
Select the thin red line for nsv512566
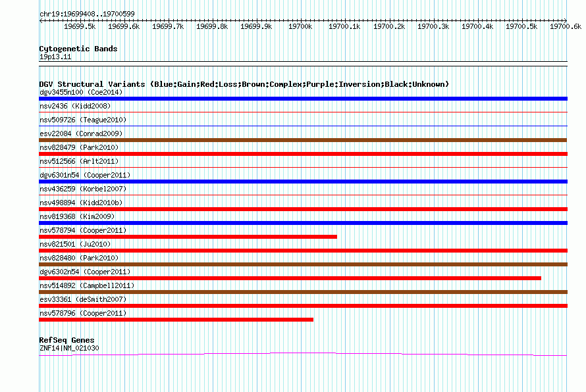point(303,167)
